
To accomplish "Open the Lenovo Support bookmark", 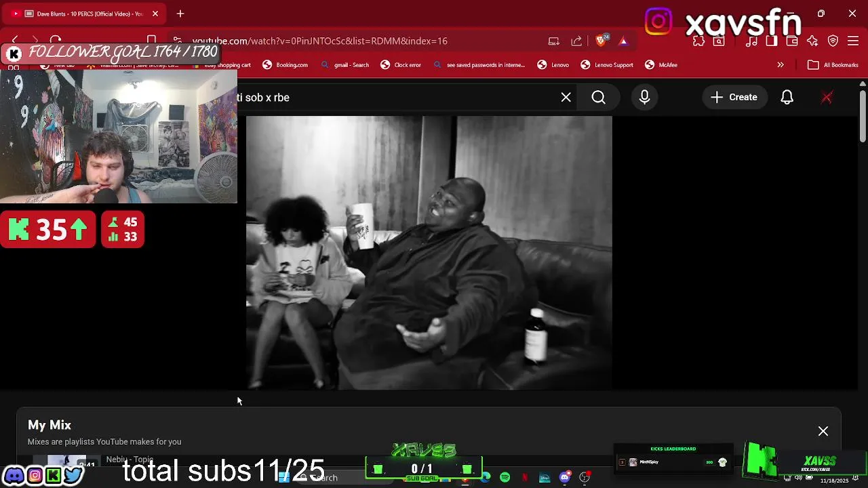I will 607,65.
